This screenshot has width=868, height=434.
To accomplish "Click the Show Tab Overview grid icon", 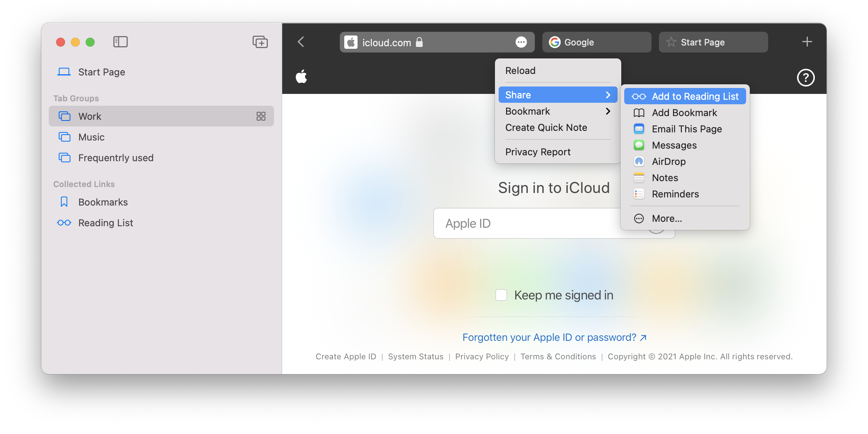I will [x=261, y=116].
